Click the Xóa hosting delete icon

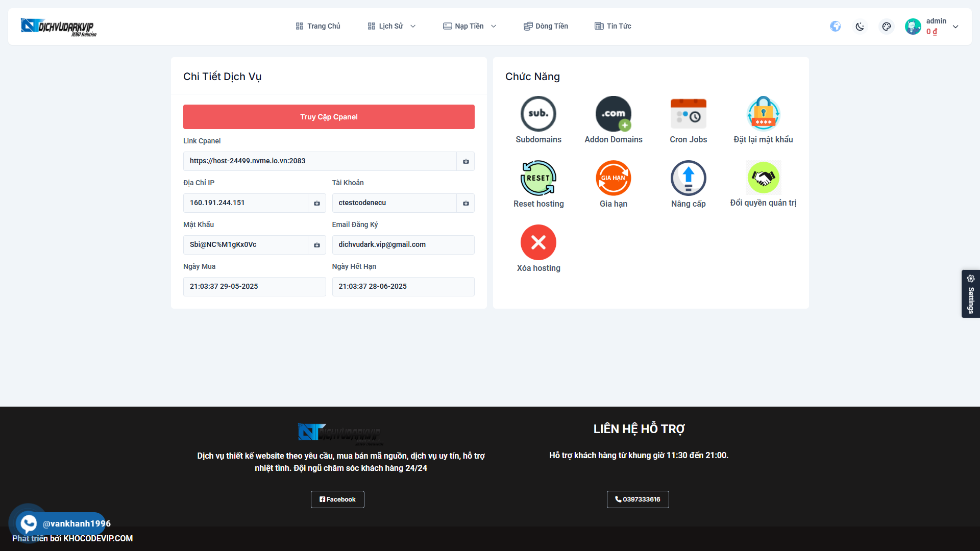point(538,242)
